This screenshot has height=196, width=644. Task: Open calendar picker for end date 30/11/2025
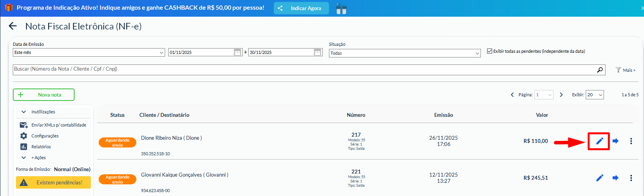click(x=317, y=52)
